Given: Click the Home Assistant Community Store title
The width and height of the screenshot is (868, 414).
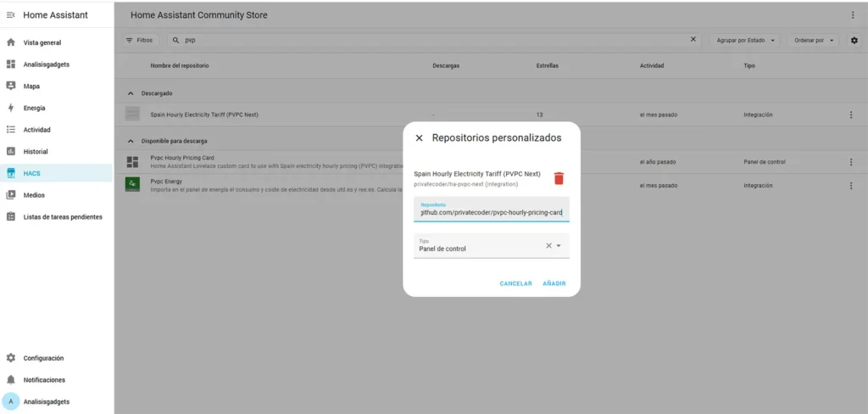Looking at the screenshot, I should click(x=198, y=15).
